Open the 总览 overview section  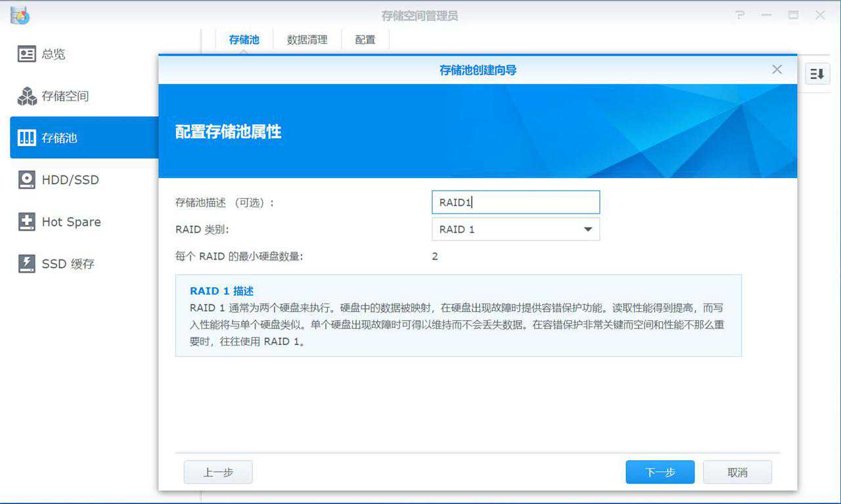pyautogui.click(x=53, y=55)
